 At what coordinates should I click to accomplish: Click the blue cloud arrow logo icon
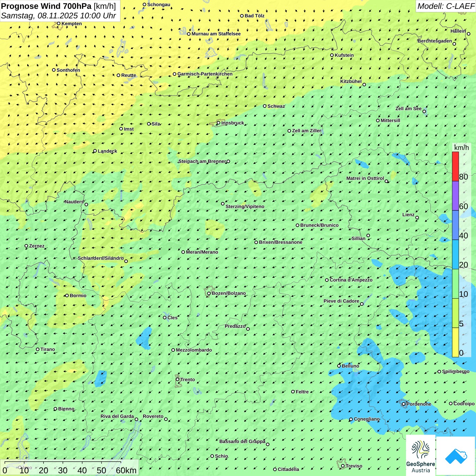tap(456, 456)
